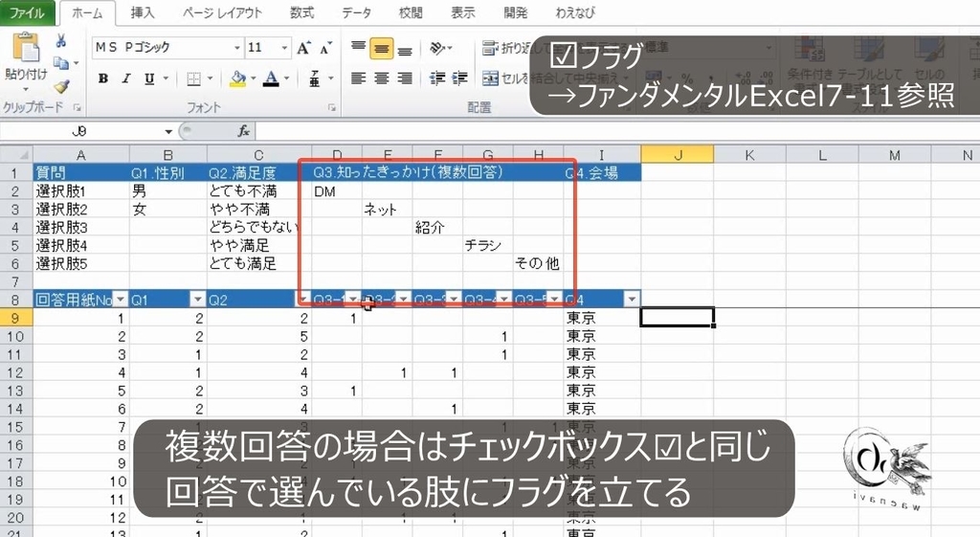The width and height of the screenshot is (980, 537).
Task: Open the Q1 column filter dropdown
Action: 197,300
